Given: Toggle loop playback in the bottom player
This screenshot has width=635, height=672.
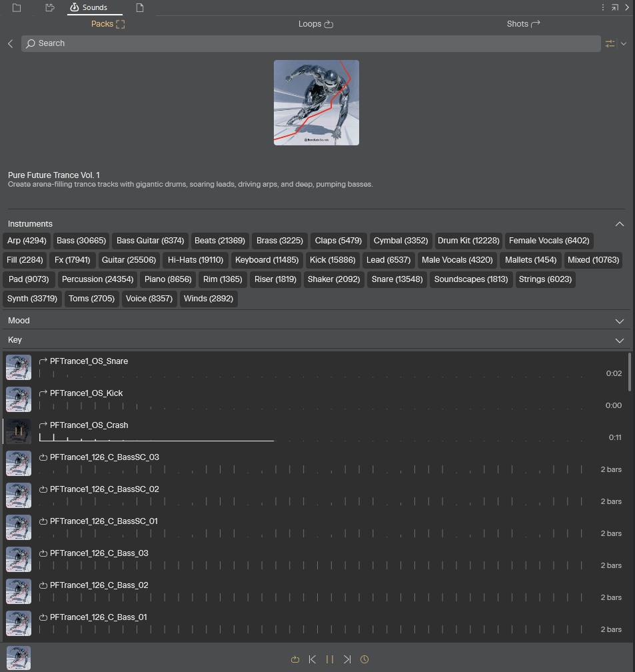Looking at the screenshot, I should (x=295, y=659).
